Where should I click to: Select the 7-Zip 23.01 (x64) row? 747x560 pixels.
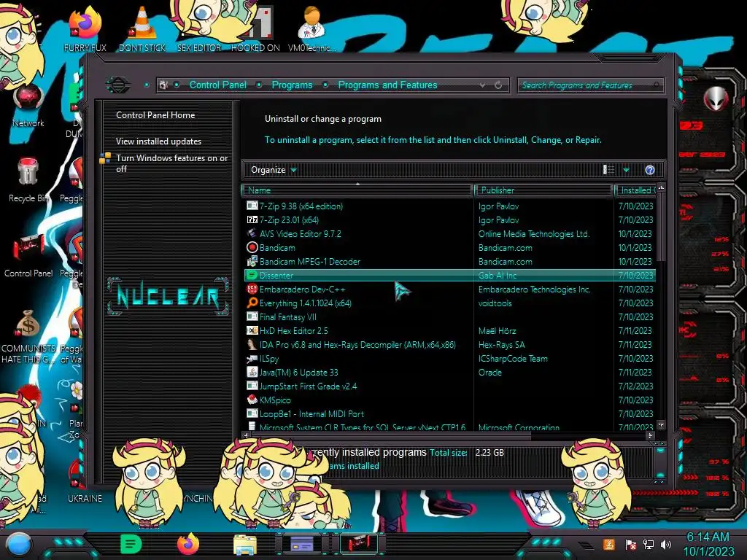450,220
